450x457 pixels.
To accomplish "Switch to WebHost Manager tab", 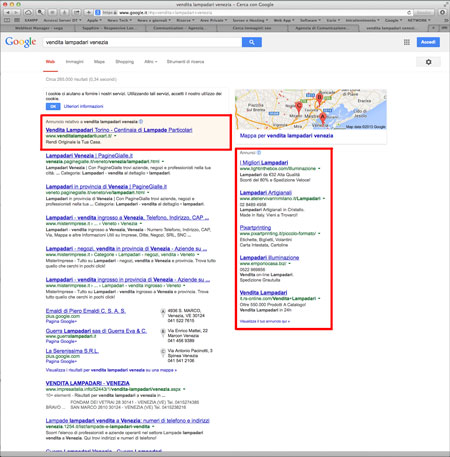I will pyautogui.click(x=39, y=28).
